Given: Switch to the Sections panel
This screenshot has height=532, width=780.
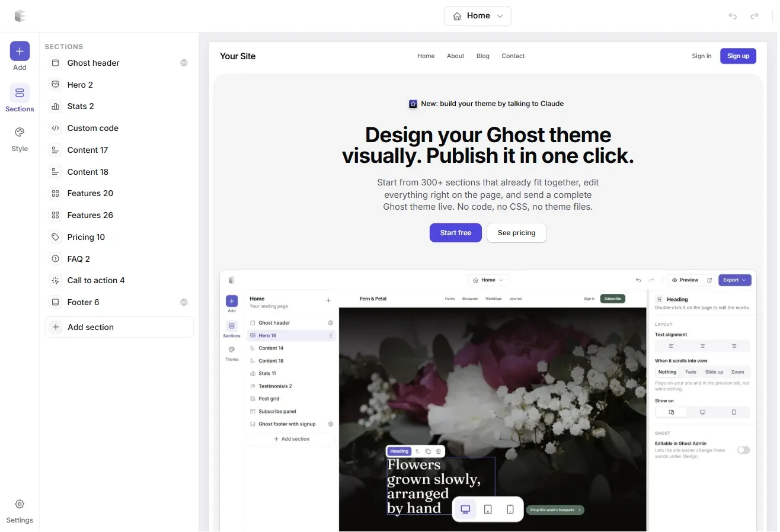Looking at the screenshot, I should click(x=20, y=98).
